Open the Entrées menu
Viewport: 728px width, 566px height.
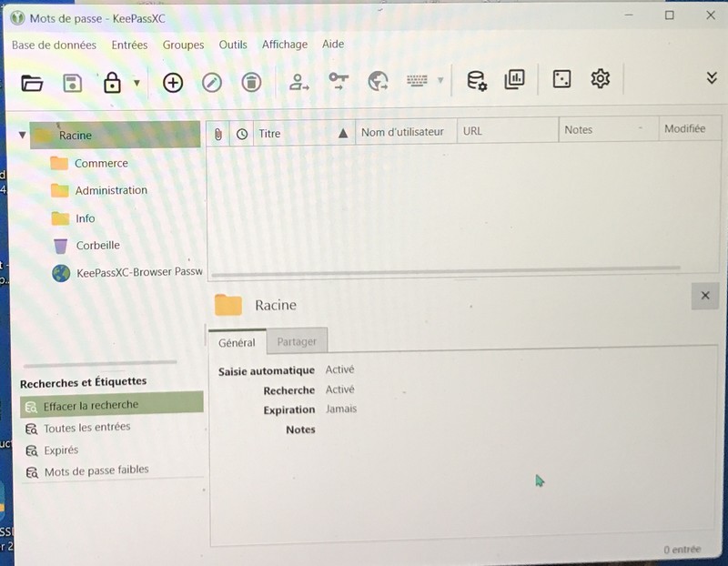129,45
